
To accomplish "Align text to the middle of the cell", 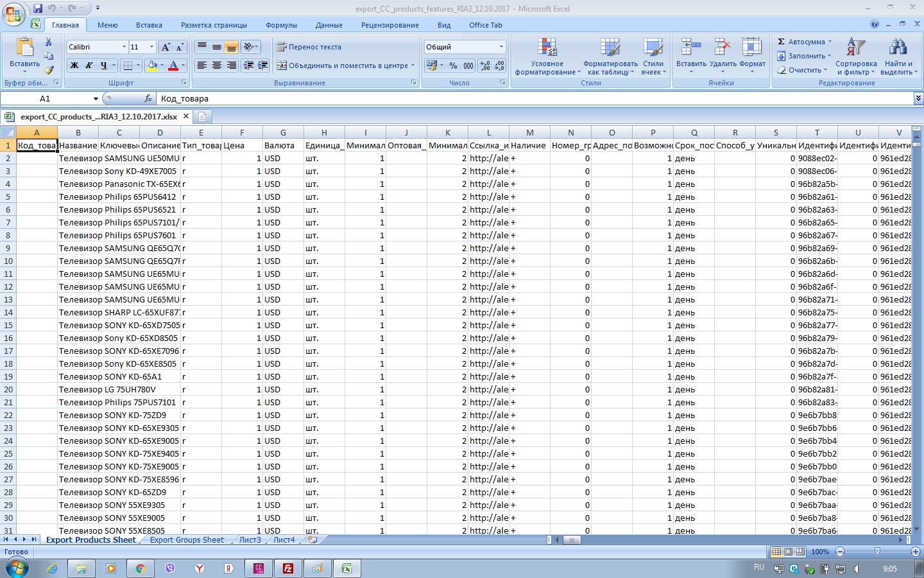I will tap(217, 47).
